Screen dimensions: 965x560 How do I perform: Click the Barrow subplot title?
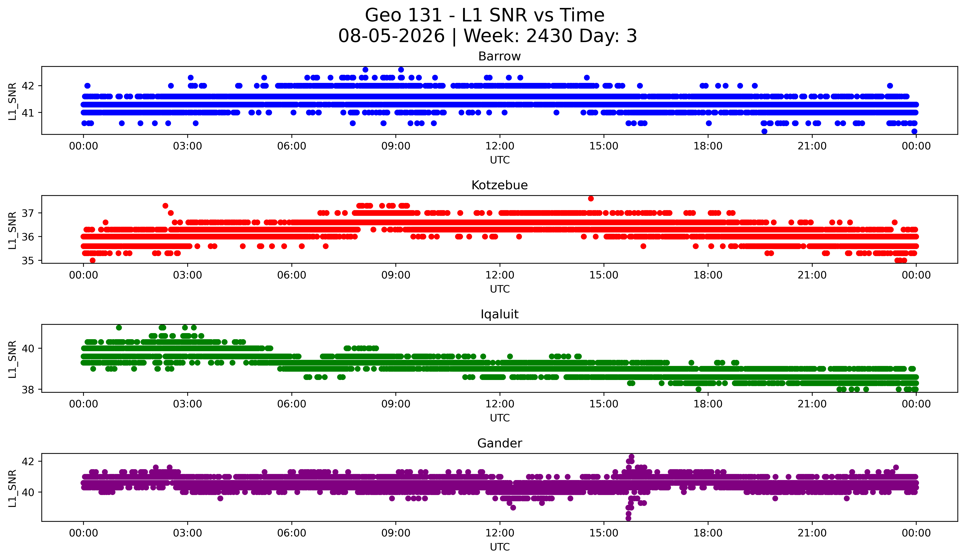(499, 56)
